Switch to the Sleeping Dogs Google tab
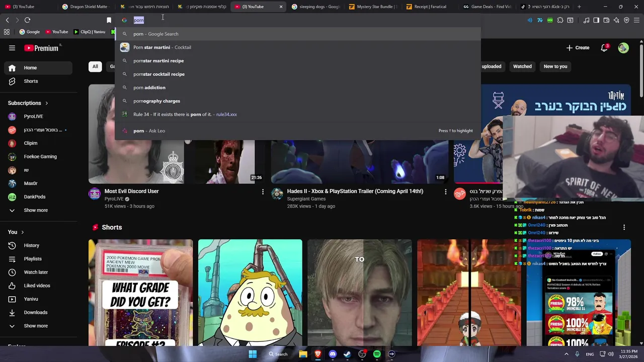644x362 pixels. [315, 7]
